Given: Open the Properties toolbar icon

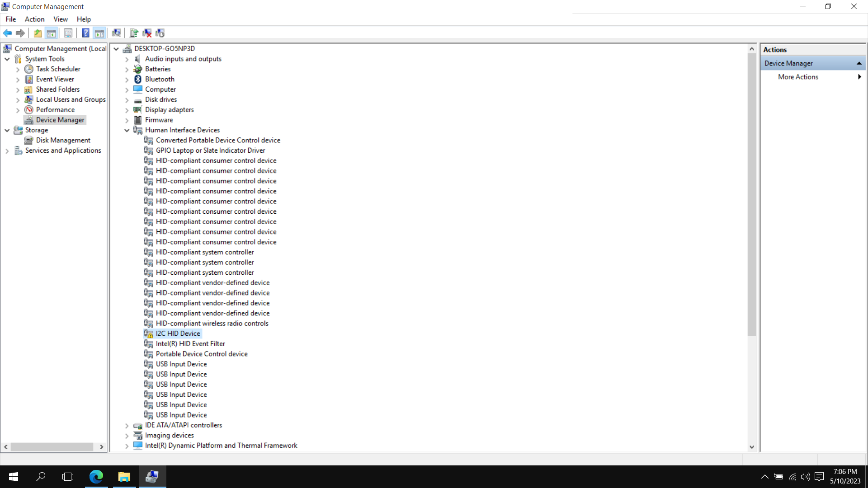Looking at the screenshot, I should (x=68, y=33).
